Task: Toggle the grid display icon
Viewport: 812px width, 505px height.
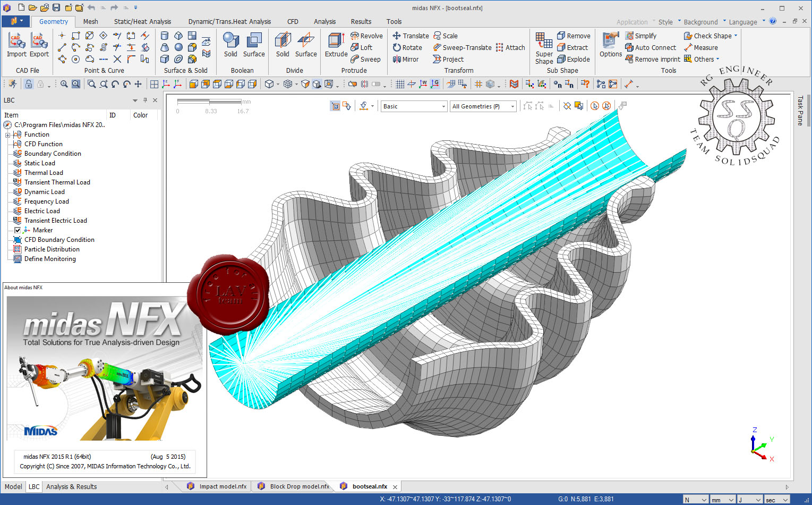Action: [400, 84]
